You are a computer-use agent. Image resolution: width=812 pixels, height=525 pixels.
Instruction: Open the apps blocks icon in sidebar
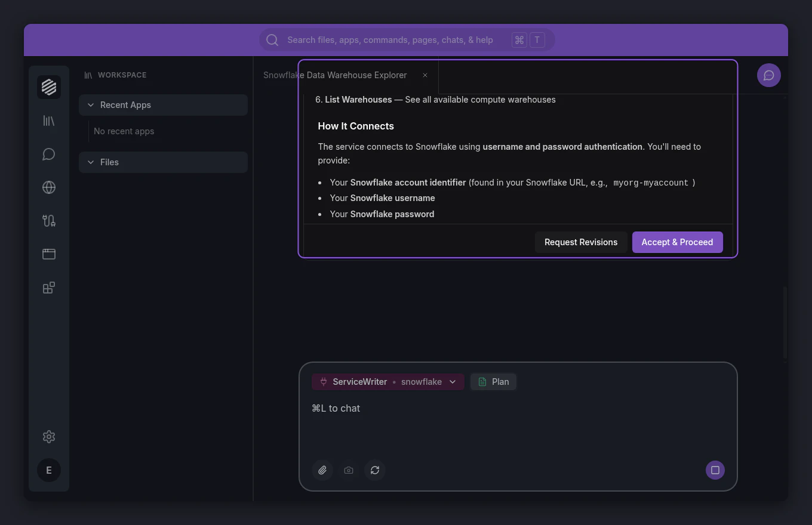[49, 288]
